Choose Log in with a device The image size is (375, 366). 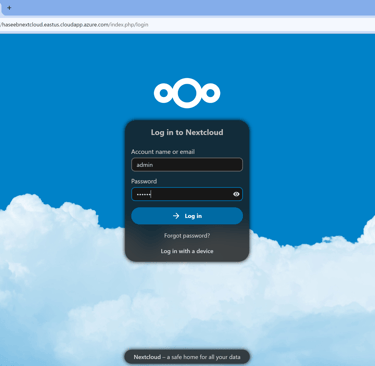pos(187,251)
